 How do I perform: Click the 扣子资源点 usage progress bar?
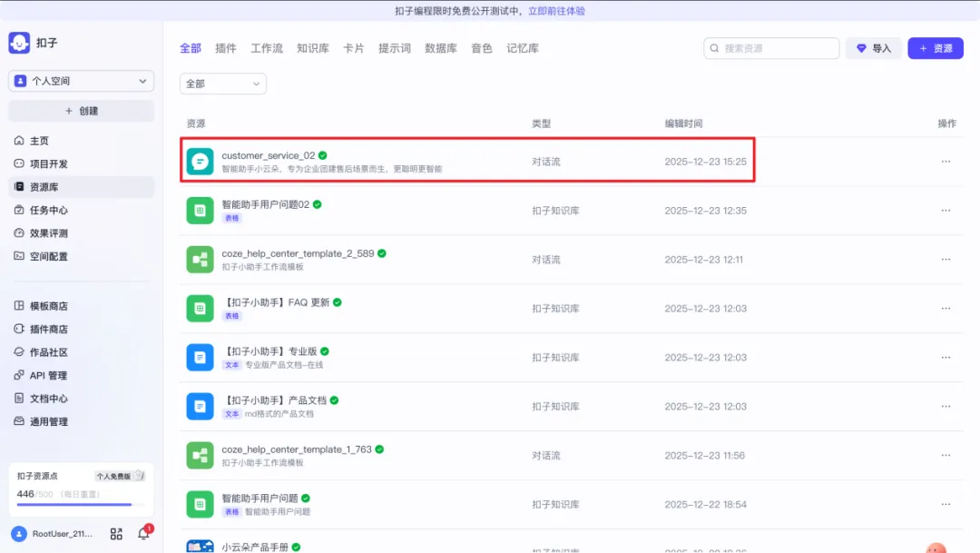(82, 504)
